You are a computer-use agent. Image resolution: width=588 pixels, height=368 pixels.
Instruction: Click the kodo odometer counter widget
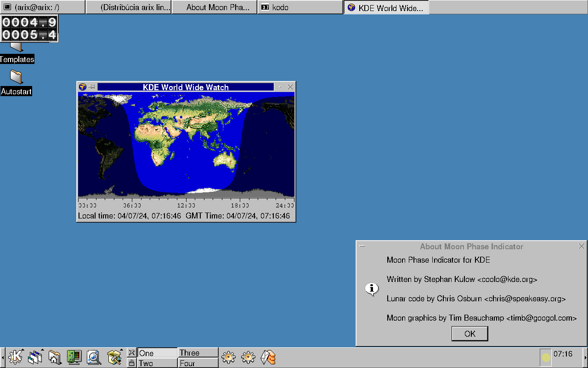coord(29,29)
